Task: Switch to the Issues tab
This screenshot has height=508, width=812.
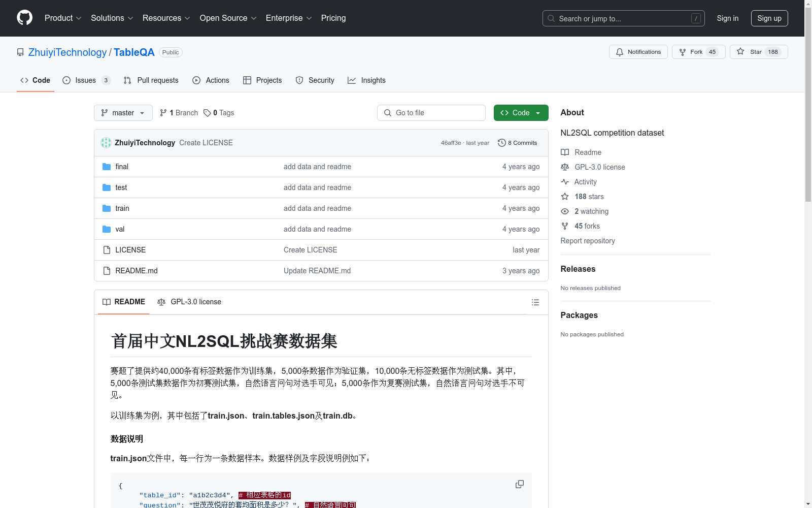Action: (86, 80)
